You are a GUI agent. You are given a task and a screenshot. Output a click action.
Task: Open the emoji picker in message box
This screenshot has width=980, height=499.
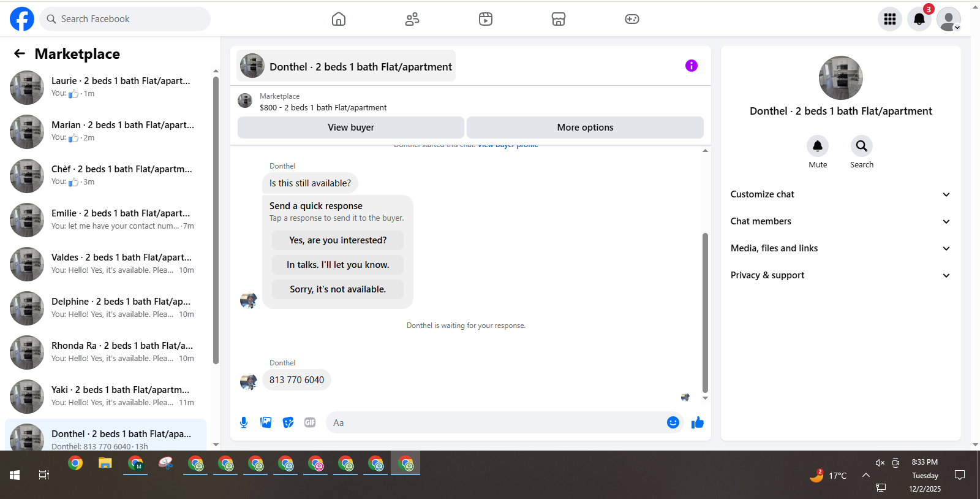tap(673, 422)
